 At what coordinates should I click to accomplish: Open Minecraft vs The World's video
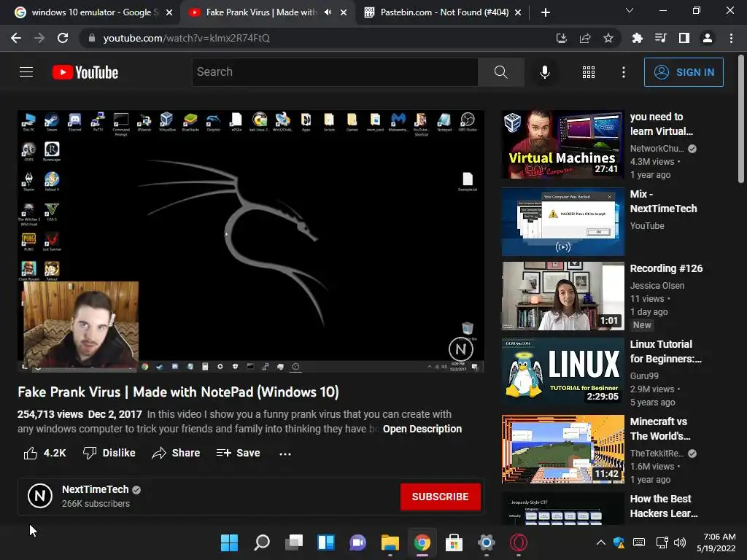point(562,449)
